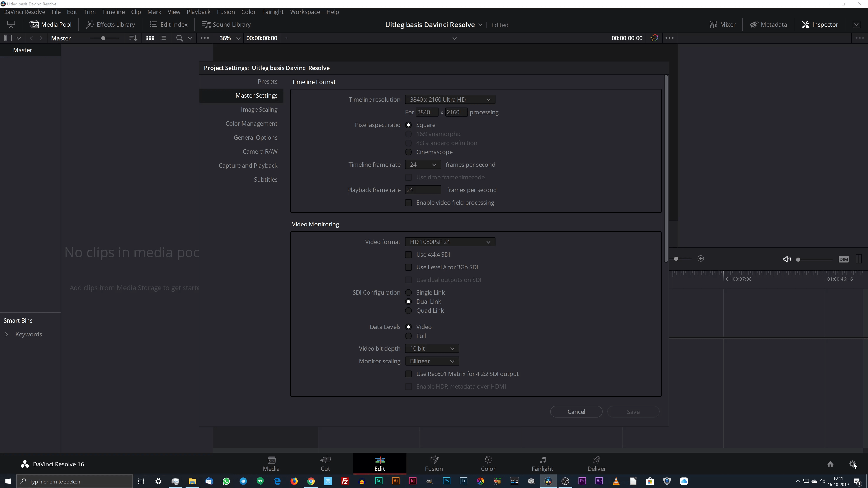Open the Timeline resolution dropdown
This screenshot has width=868, height=488.
[450, 99]
